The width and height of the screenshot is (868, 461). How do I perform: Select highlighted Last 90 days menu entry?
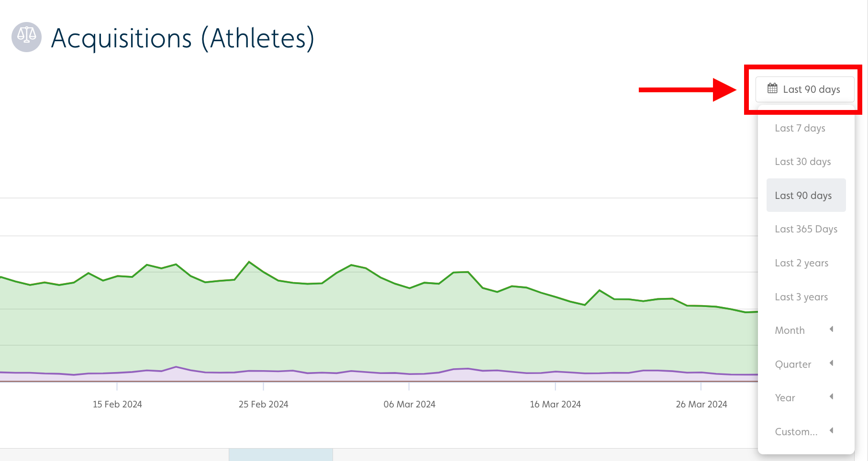tap(803, 196)
